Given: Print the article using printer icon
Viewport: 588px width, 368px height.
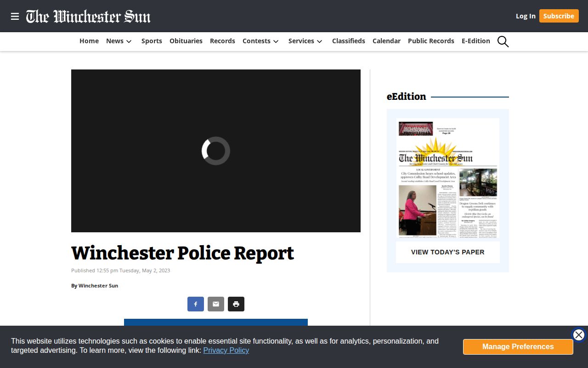Looking at the screenshot, I should pyautogui.click(x=236, y=304).
